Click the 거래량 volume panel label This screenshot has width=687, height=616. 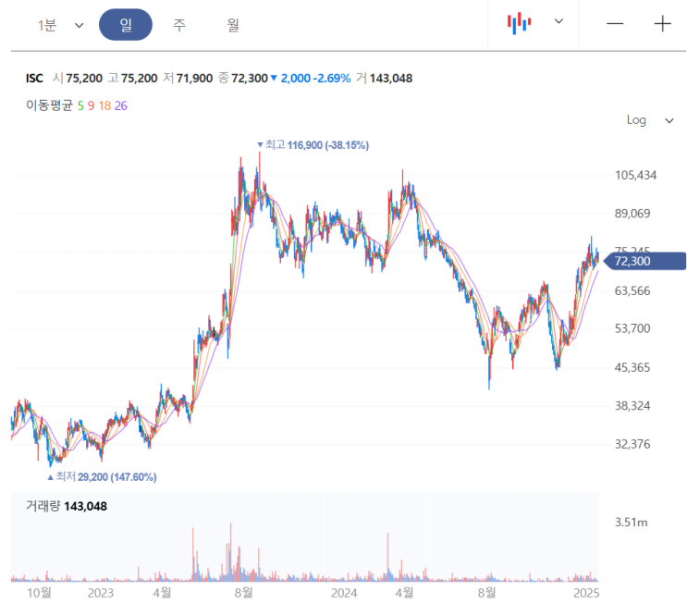click(x=43, y=507)
